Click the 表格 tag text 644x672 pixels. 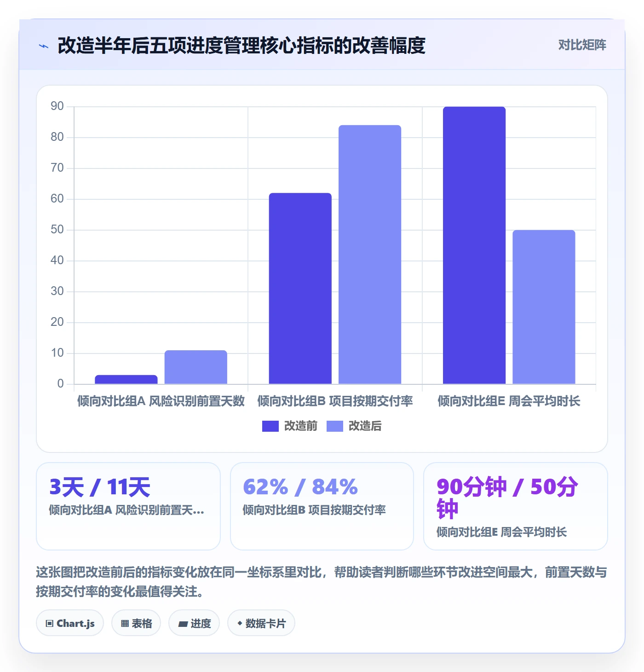point(142,624)
